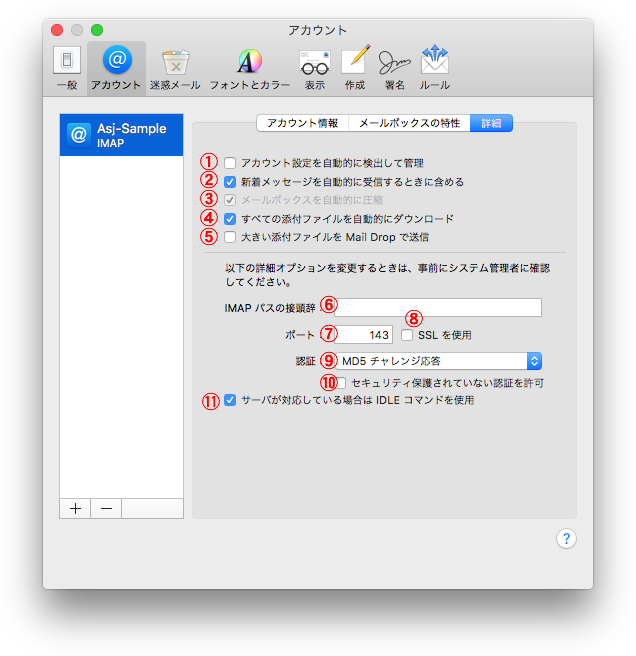Image resolution: width=636 pixels, height=656 pixels.
Task: Select the Asj-Sample IMAP account
Action: click(x=121, y=135)
